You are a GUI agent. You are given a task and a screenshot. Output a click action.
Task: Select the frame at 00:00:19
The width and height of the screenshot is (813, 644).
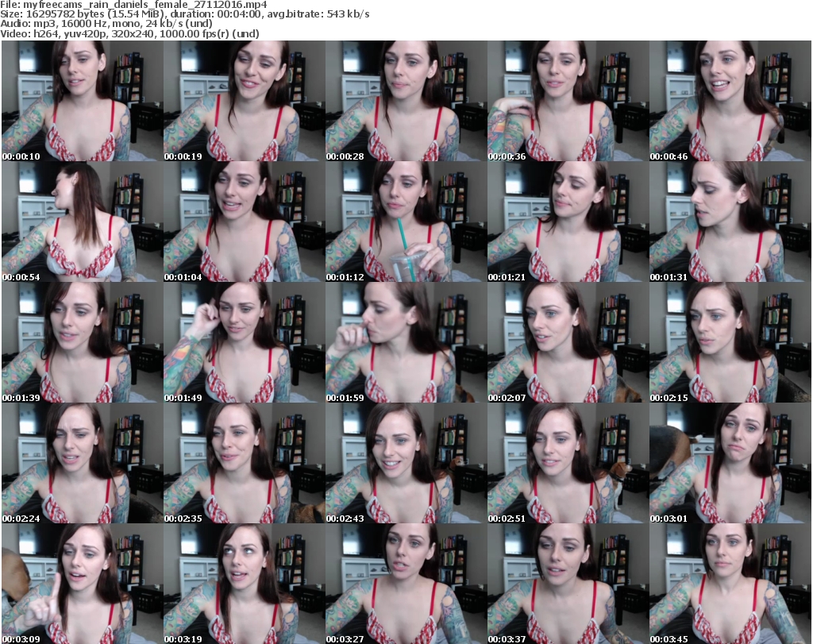244,101
